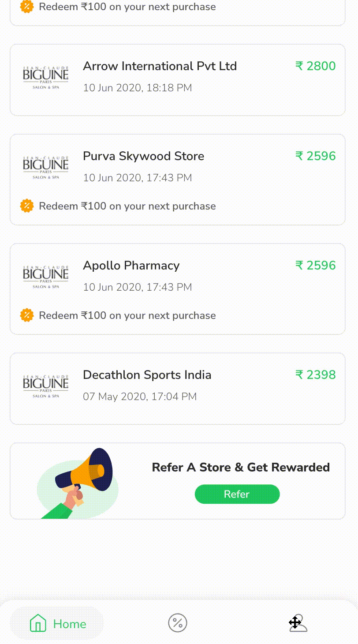This screenshot has width=358, height=644.
Task: Click the Refer A Store & Get Rewarded heading
Action: pos(241,468)
